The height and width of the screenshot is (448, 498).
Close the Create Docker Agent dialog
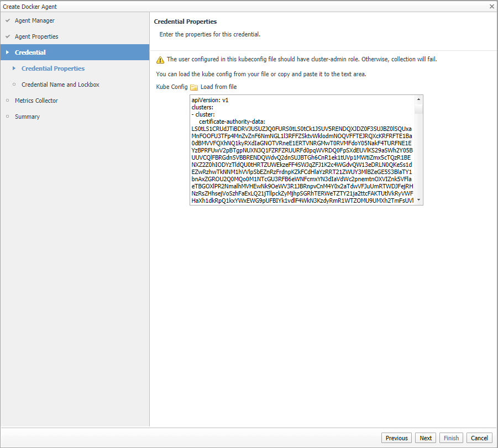point(492,6)
